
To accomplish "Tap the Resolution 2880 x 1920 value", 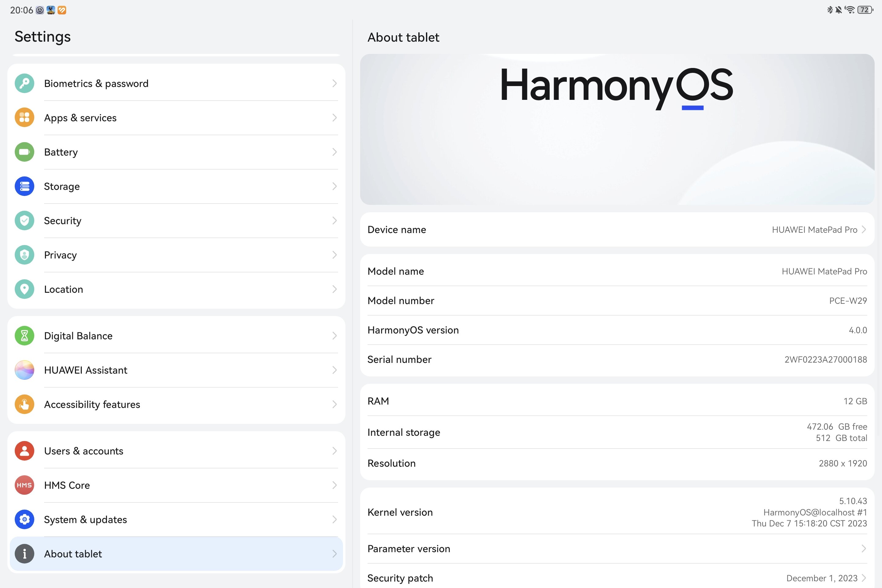I will [842, 463].
